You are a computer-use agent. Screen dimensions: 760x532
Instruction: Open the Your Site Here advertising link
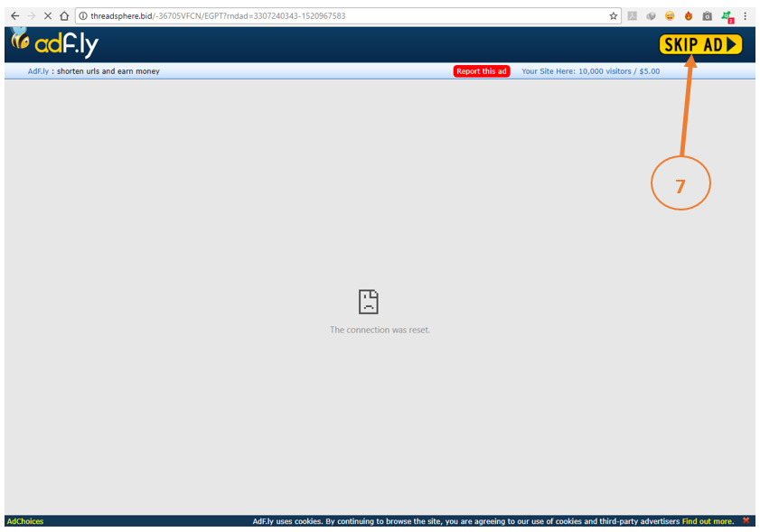[590, 71]
